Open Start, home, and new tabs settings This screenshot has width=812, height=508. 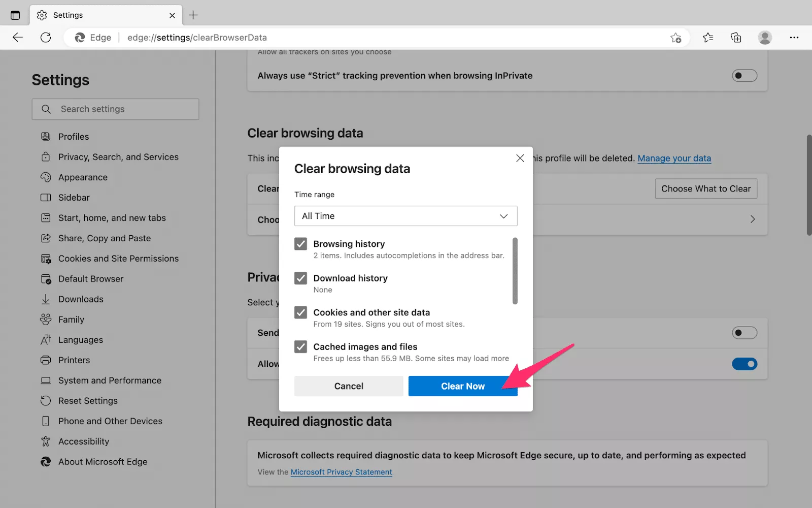click(x=112, y=218)
